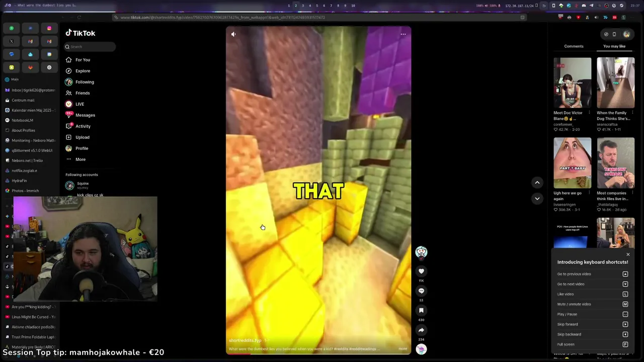Open comments via the speech bubble icon
Screen dimensions: 644x362
click(x=421, y=291)
